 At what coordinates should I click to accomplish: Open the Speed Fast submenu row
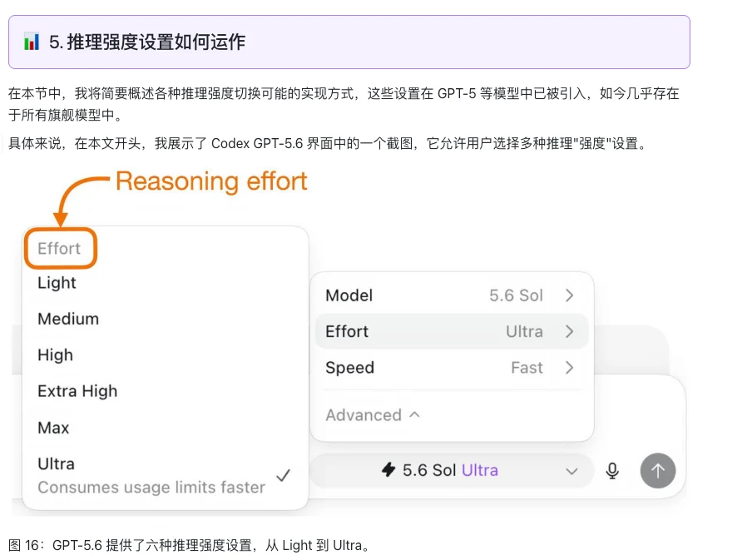click(452, 368)
